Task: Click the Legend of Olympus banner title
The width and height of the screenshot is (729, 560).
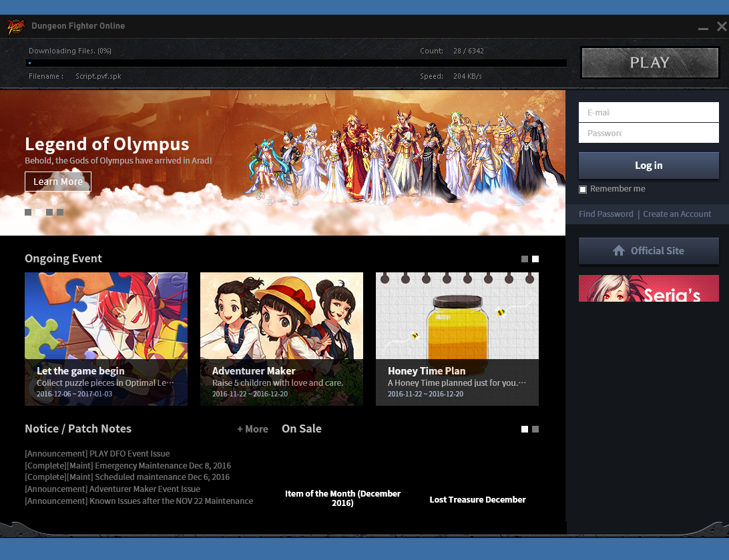Action: pyautogui.click(x=107, y=144)
